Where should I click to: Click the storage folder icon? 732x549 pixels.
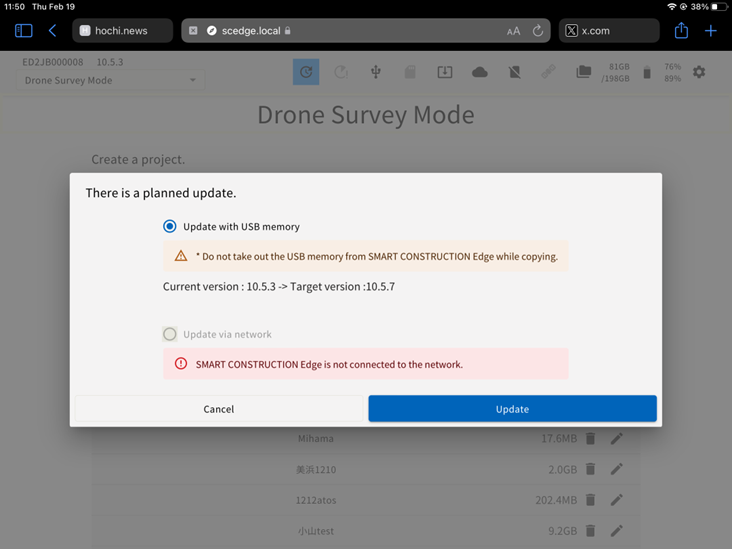coord(583,72)
